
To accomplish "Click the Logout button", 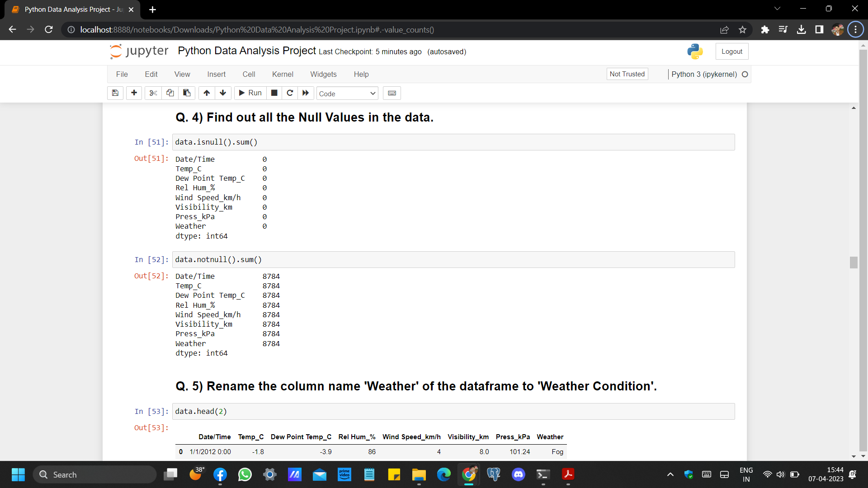I will coord(731,52).
